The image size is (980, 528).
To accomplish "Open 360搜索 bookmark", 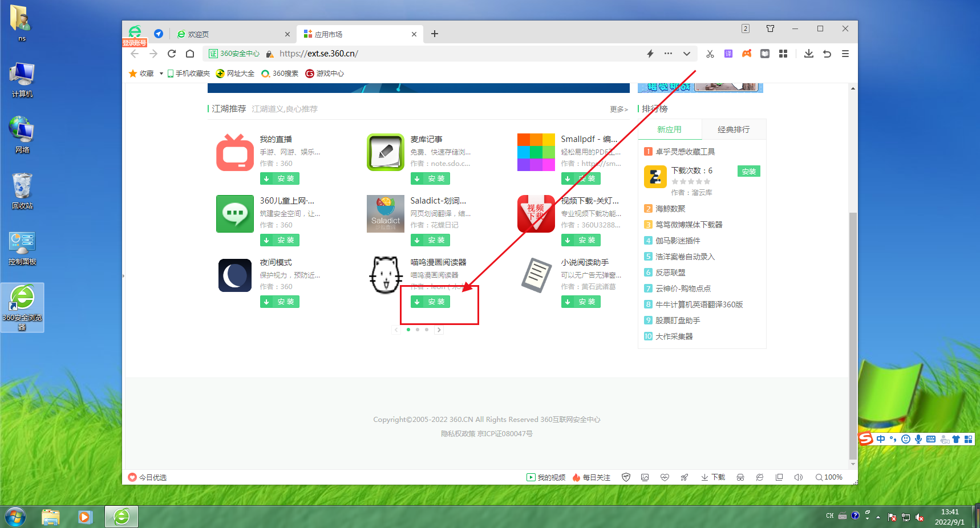I will point(280,74).
